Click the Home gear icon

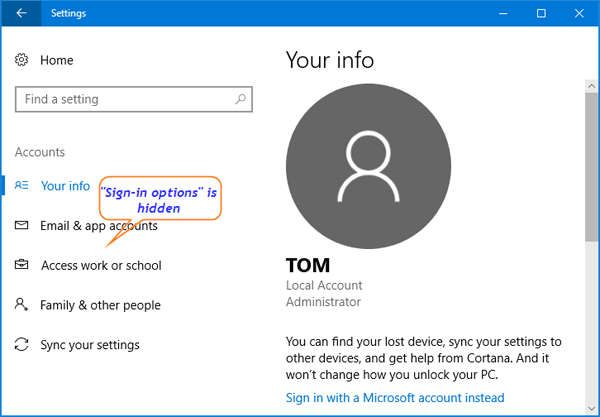tap(22, 61)
